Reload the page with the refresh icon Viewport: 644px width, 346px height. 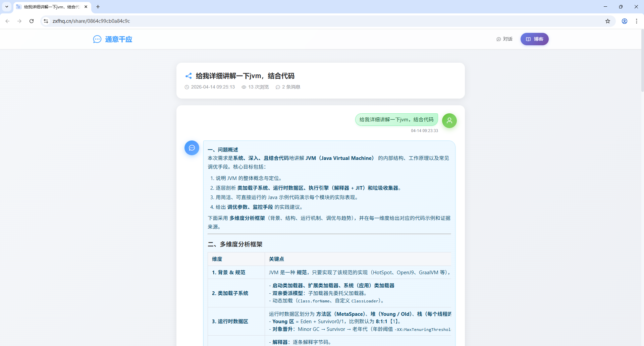tap(32, 21)
